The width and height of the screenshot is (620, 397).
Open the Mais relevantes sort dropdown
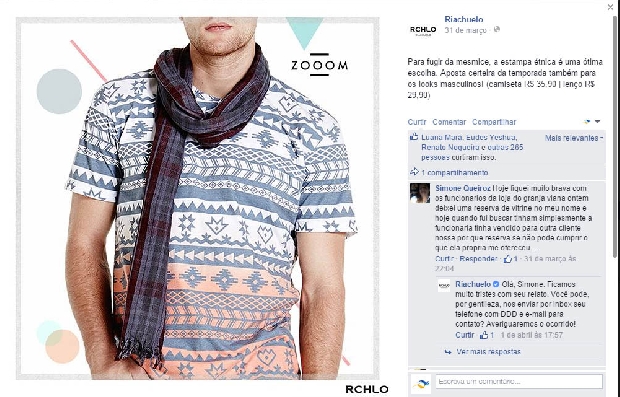(x=574, y=138)
